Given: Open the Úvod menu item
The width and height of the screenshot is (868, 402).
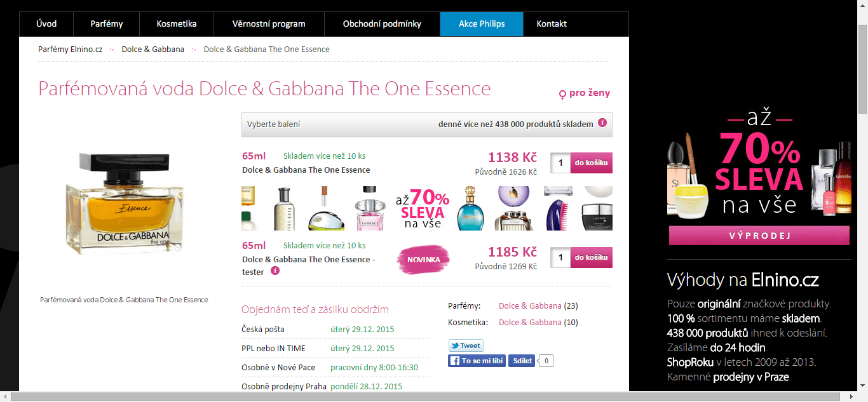Looking at the screenshot, I should 46,24.
